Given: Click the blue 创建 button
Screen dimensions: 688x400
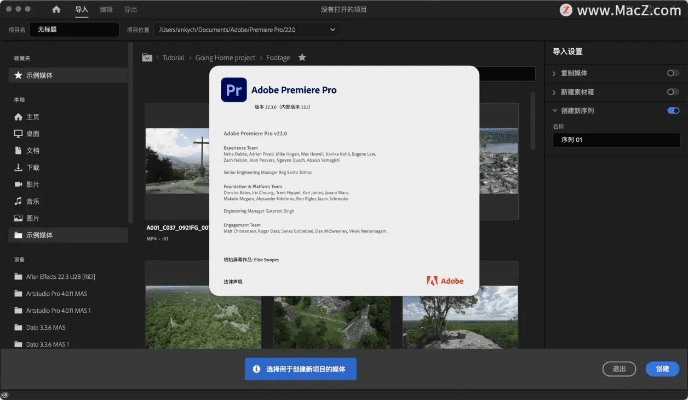Looking at the screenshot, I should [x=661, y=369].
